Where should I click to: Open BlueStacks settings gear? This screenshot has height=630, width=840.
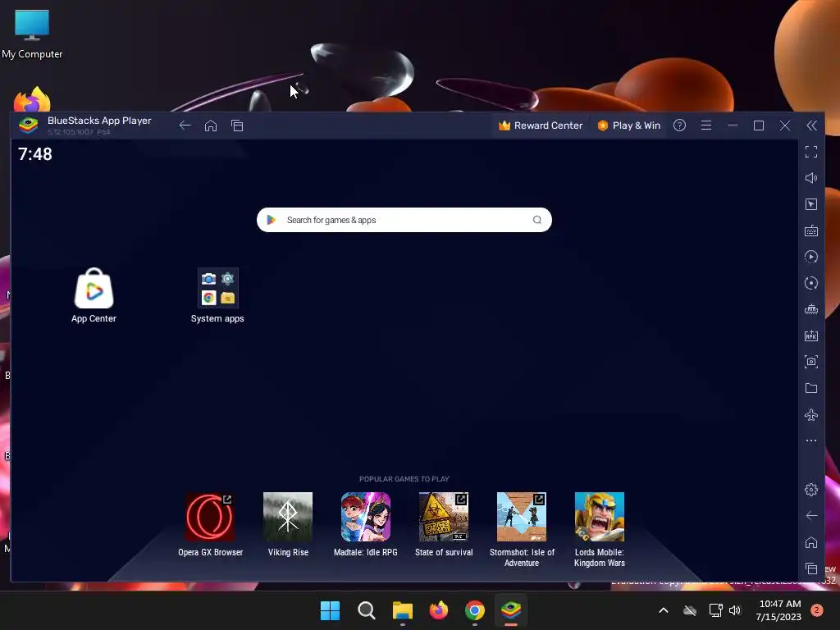click(x=811, y=489)
